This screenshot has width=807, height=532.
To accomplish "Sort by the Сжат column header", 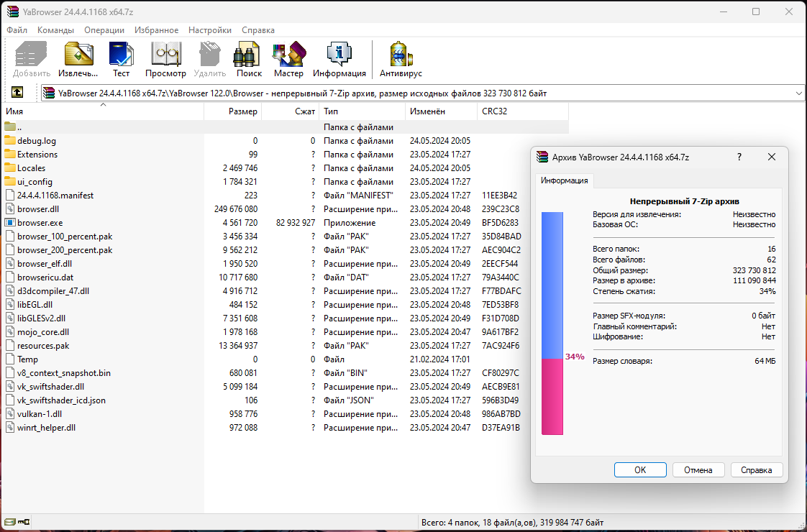I will (291, 111).
